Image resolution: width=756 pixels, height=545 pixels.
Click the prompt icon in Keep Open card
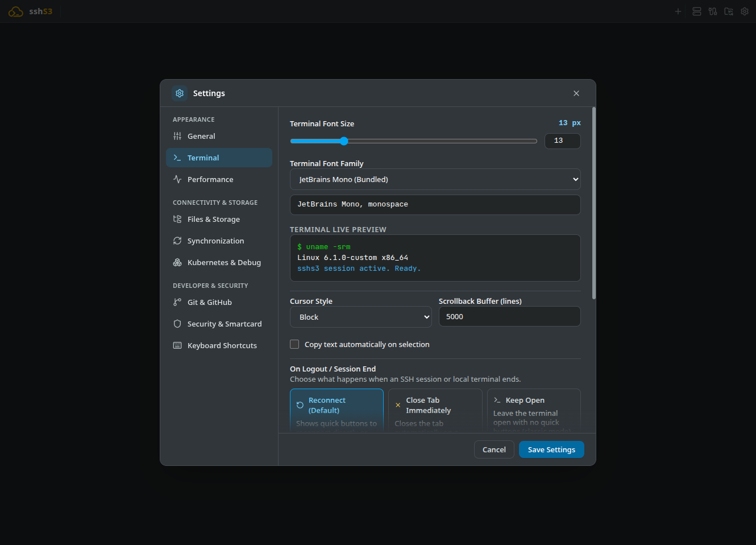[497, 401]
